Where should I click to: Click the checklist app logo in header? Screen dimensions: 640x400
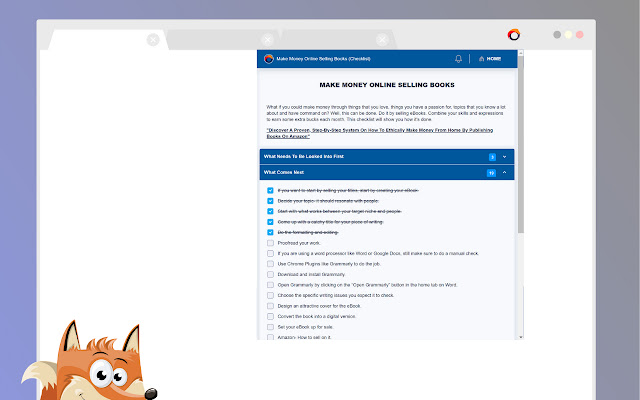pos(269,59)
